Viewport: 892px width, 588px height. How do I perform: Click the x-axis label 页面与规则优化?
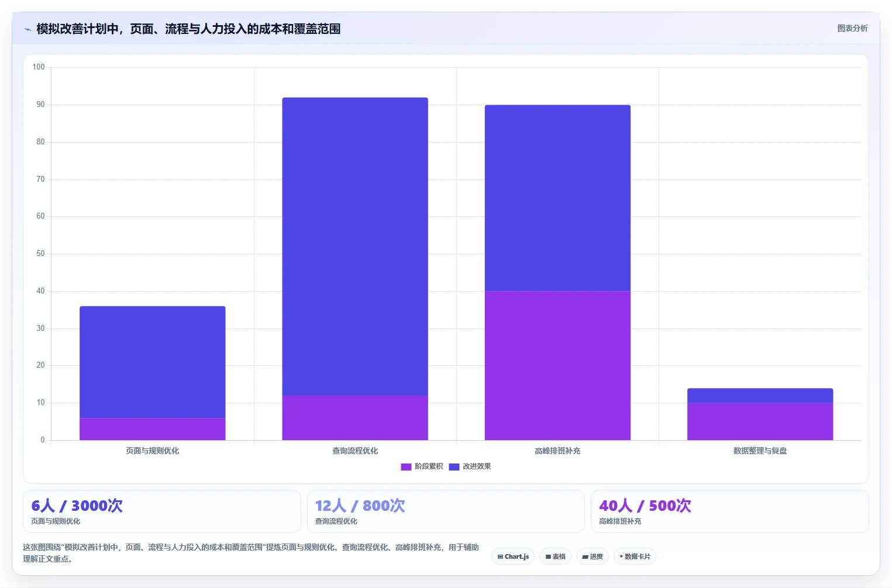153,451
